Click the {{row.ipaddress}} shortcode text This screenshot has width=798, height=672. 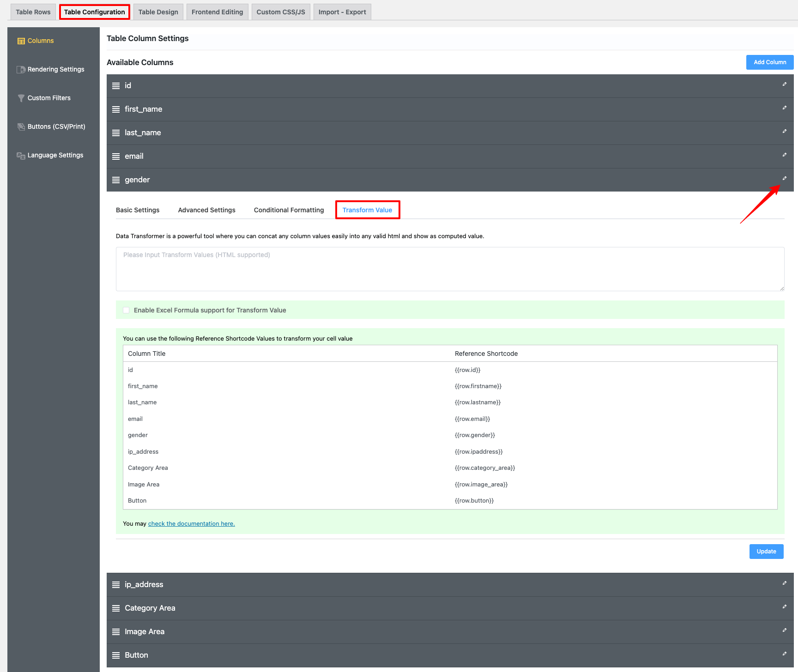(479, 452)
